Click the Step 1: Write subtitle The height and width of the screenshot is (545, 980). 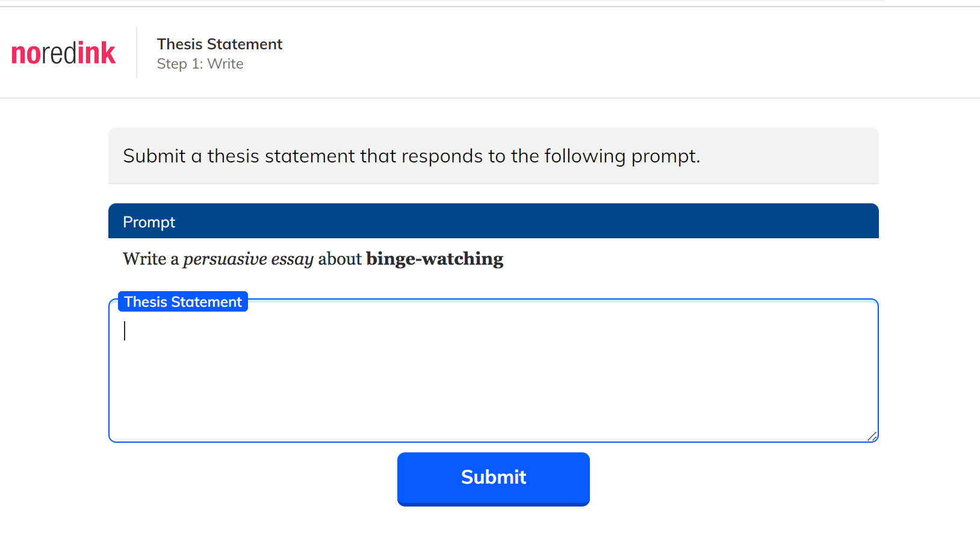(x=200, y=64)
